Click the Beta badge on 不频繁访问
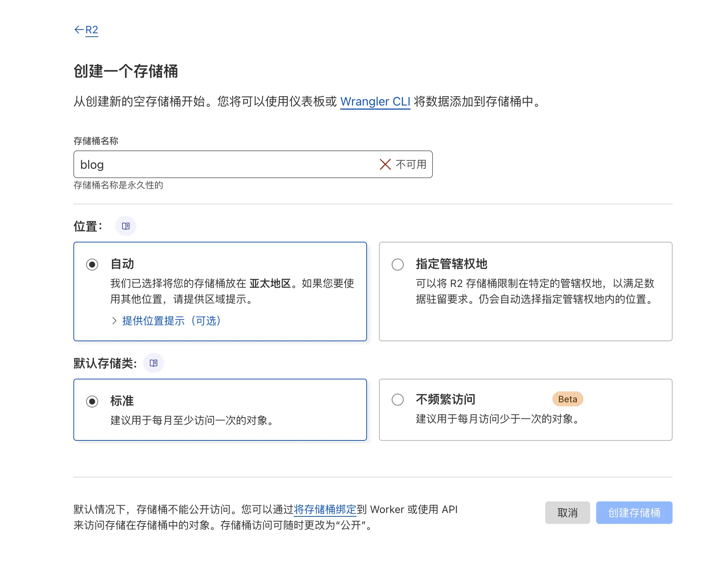 pyautogui.click(x=567, y=399)
